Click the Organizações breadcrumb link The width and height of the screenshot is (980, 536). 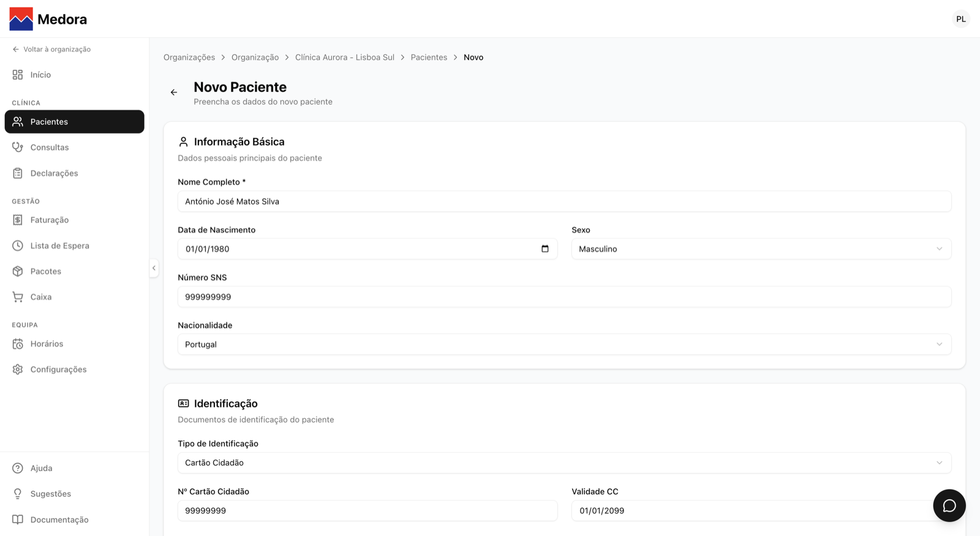coord(189,57)
